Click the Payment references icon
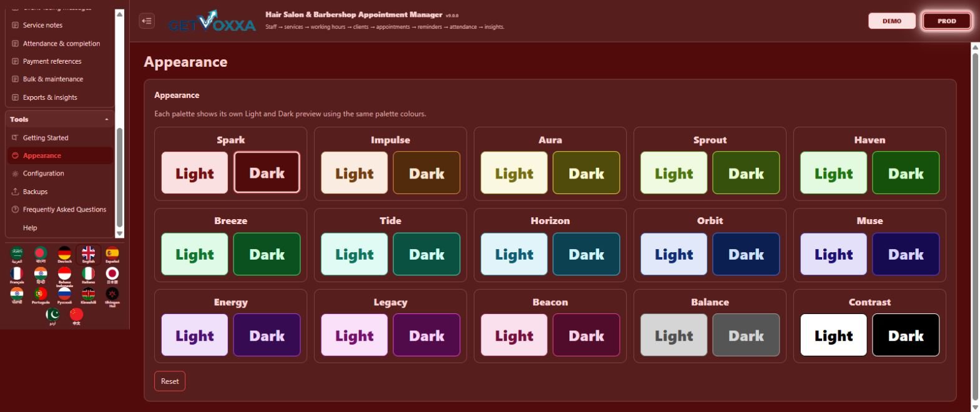Image resolution: width=980 pixels, height=412 pixels. point(16,61)
